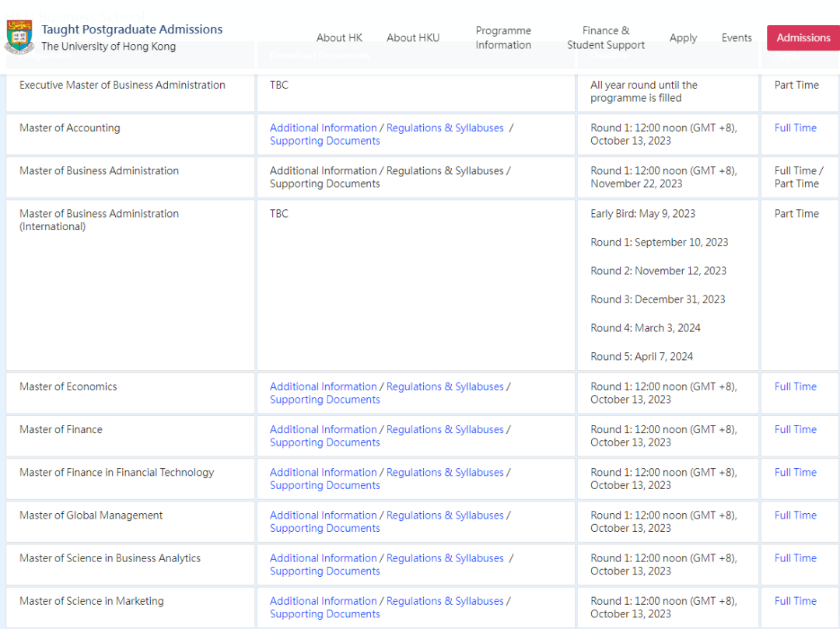Viewport: 840px width, 629px height.
Task: Click the Master of Economics programme name
Action: (x=68, y=386)
